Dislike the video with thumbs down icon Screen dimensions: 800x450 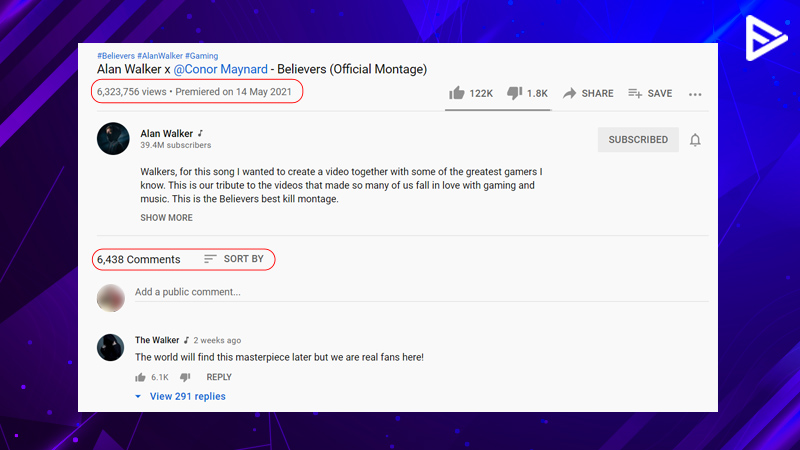point(514,93)
